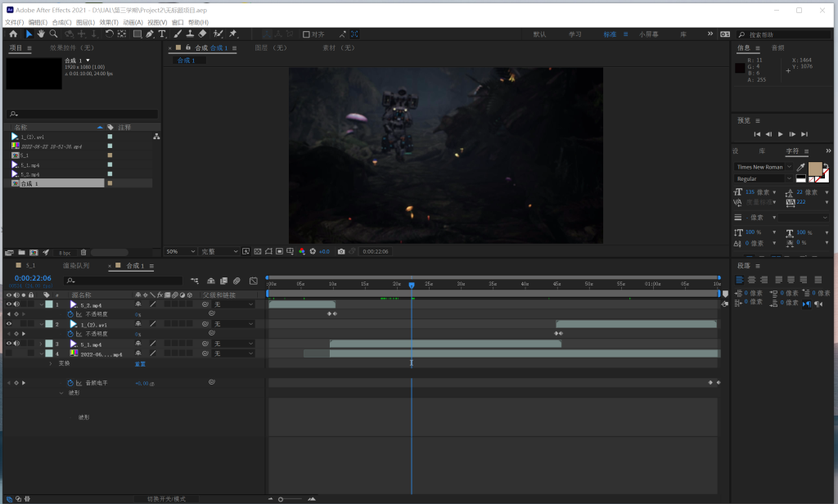
Task: Pick the Brush tool
Action: tap(178, 34)
